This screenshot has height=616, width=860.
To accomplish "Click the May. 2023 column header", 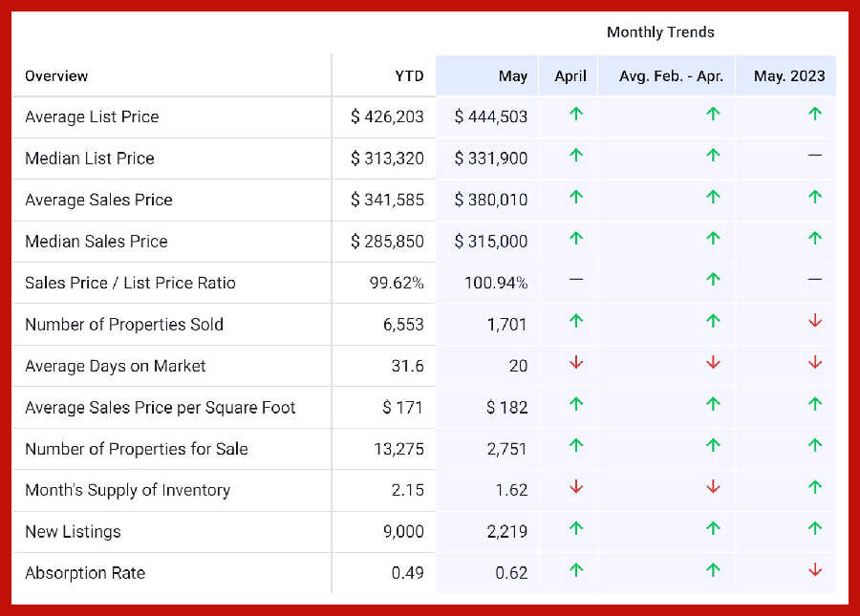I will 788,76.
